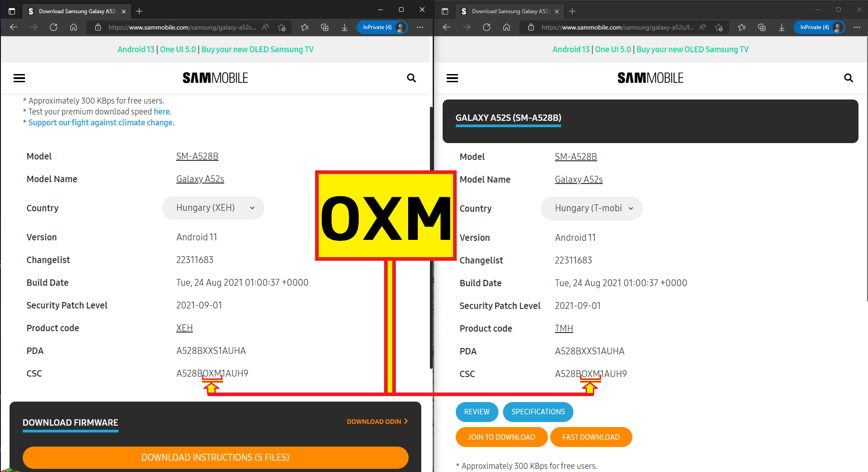
Task: Open new tab in left browser window
Action: pyautogui.click(x=139, y=11)
